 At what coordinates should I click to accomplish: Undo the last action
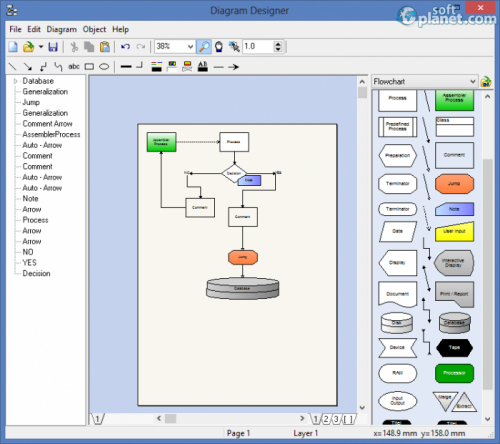click(125, 47)
